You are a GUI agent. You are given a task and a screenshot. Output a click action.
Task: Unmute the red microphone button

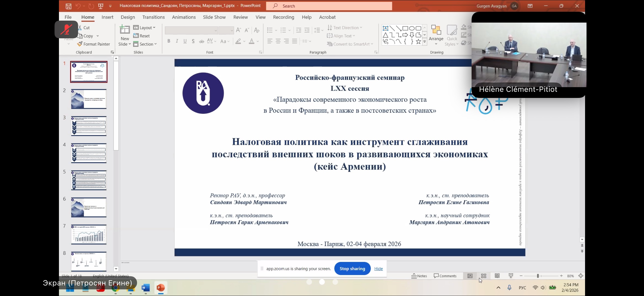66,29
